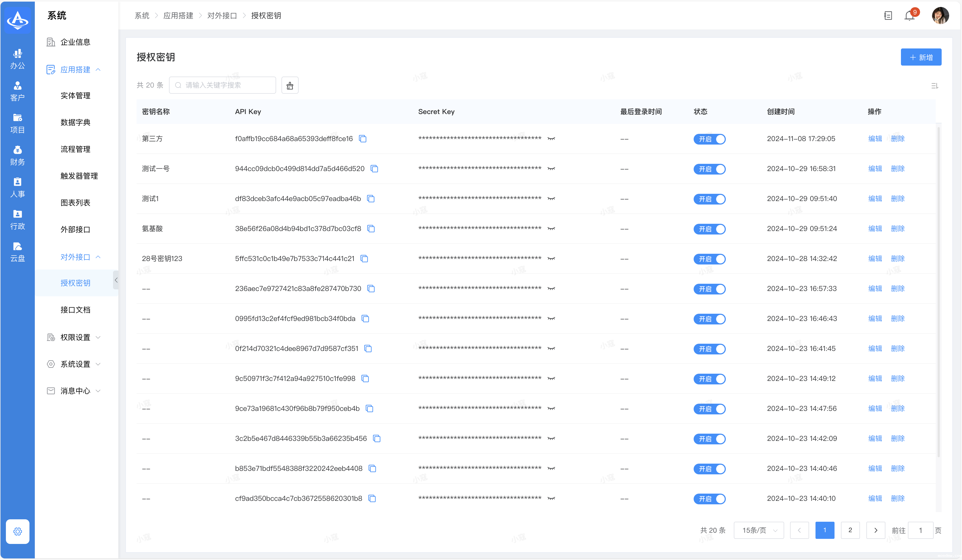
Task: Toggle the status switch for 氨基酸
Action: click(709, 229)
